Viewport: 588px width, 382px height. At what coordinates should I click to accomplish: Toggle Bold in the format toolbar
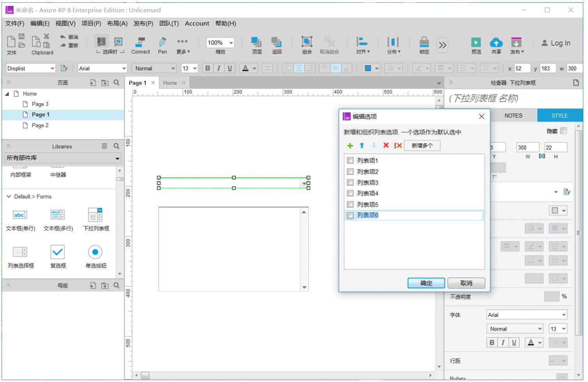coord(208,68)
